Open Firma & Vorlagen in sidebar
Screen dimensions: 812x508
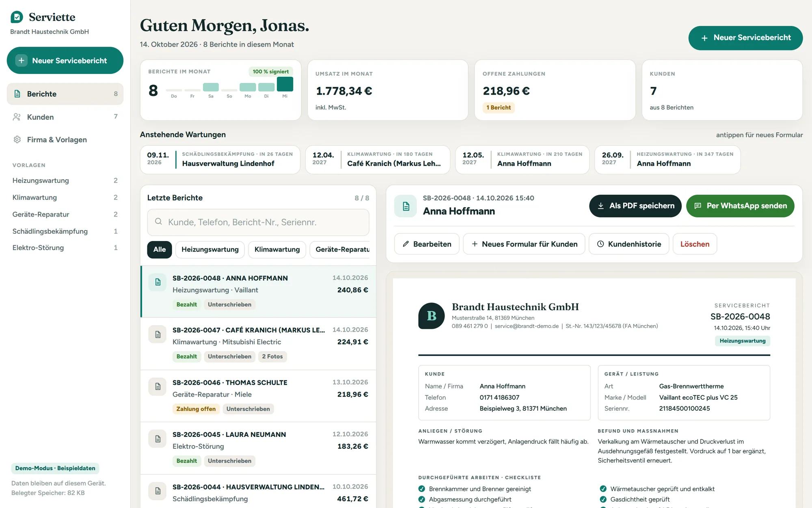[x=65, y=140]
